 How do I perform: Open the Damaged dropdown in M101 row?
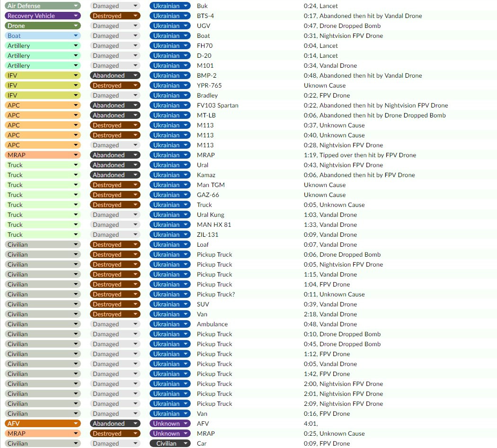tap(115, 66)
